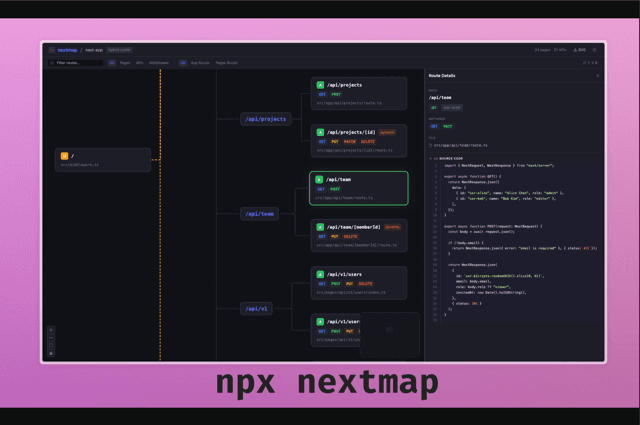Select the /api/projects group node

(266, 119)
